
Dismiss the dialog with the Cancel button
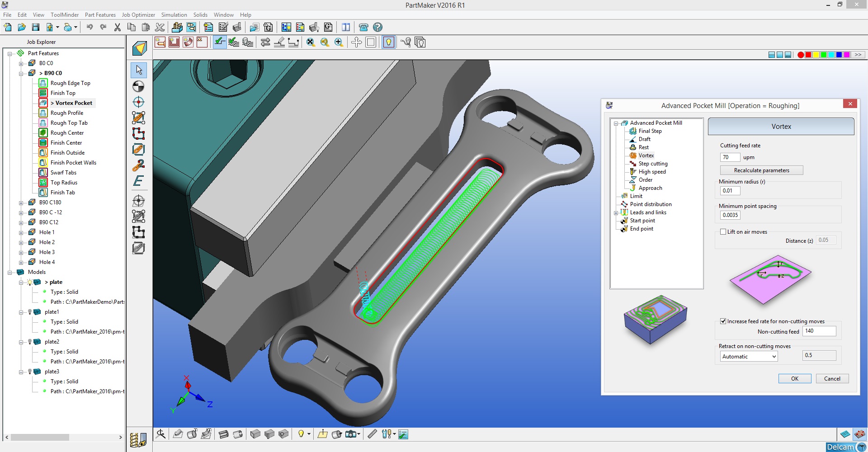coord(832,379)
